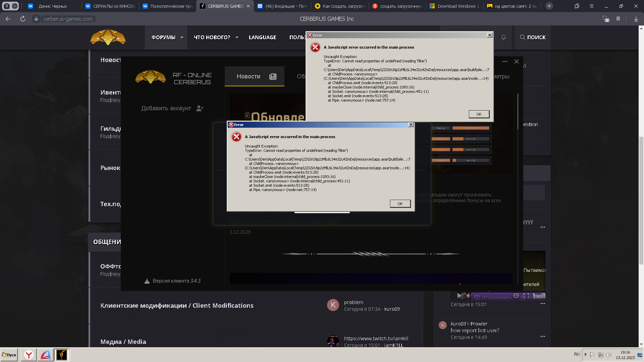Open options dots beside 'how report bot user?'
The width and height of the screenshot is (644, 362).
(543, 337)
